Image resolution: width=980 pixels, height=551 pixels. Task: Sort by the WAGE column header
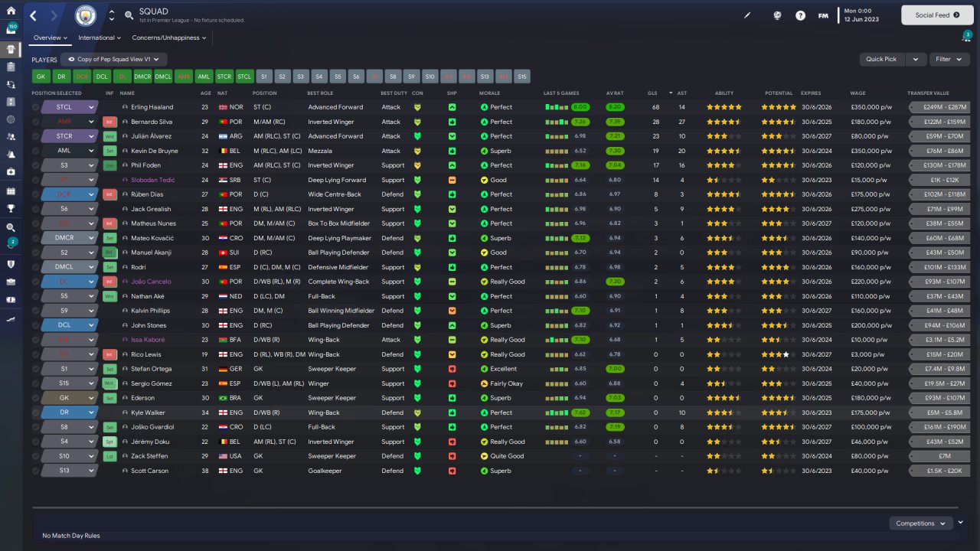857,93
